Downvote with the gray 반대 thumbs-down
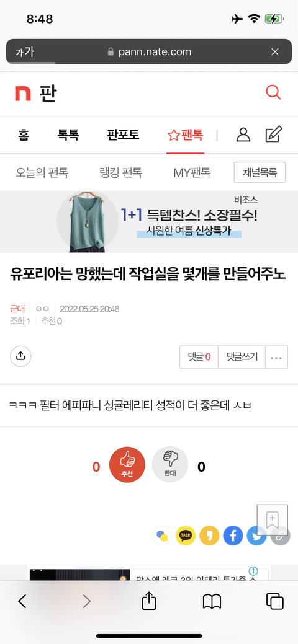Screen dimensions: 298x644 click(170, 464)
